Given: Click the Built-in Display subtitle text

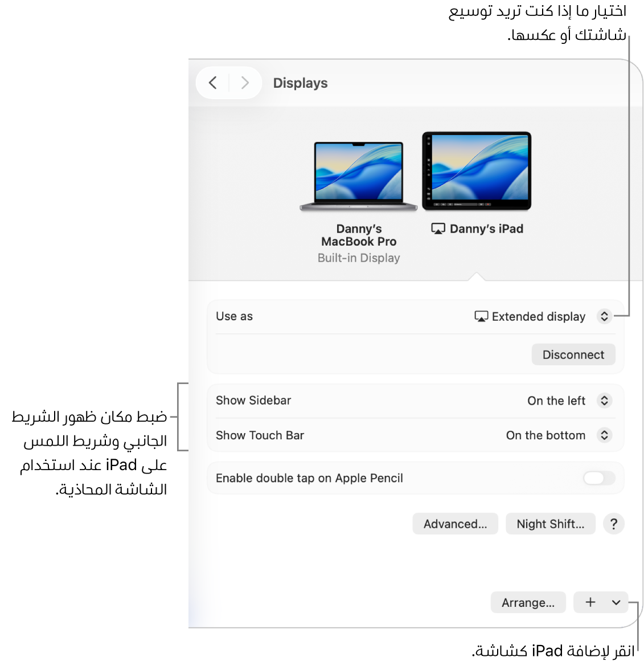Looking at the screenshot, I should coord(358,258).
